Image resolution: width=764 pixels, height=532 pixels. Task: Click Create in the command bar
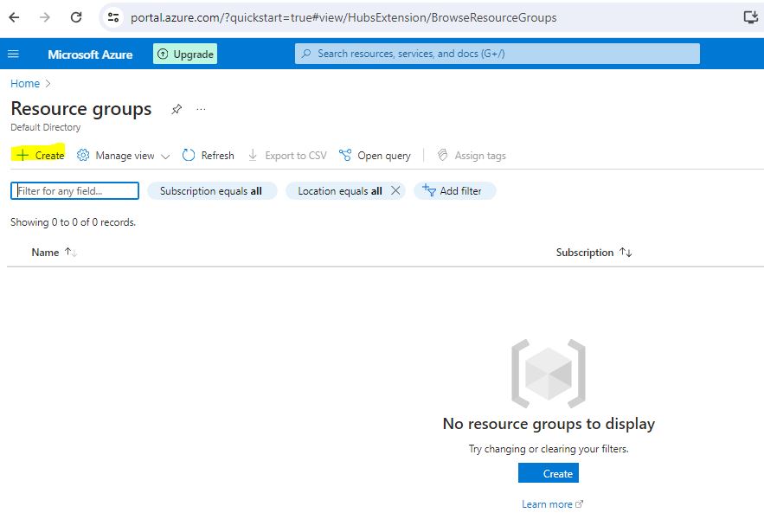[40, 156]
